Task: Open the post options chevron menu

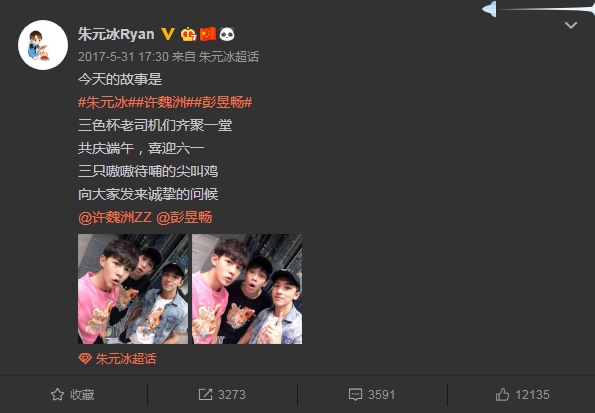Action: [571, 25]
